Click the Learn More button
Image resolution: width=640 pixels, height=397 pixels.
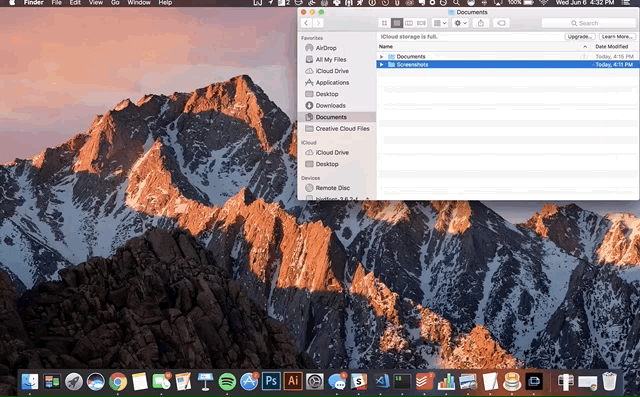[x=617, y=37]
